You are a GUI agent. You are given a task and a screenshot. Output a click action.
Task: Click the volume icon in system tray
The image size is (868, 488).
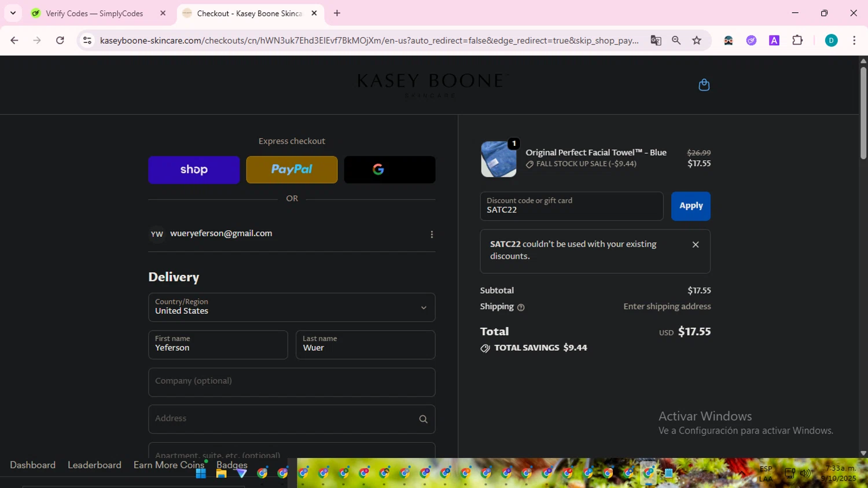tap(805, 474)
